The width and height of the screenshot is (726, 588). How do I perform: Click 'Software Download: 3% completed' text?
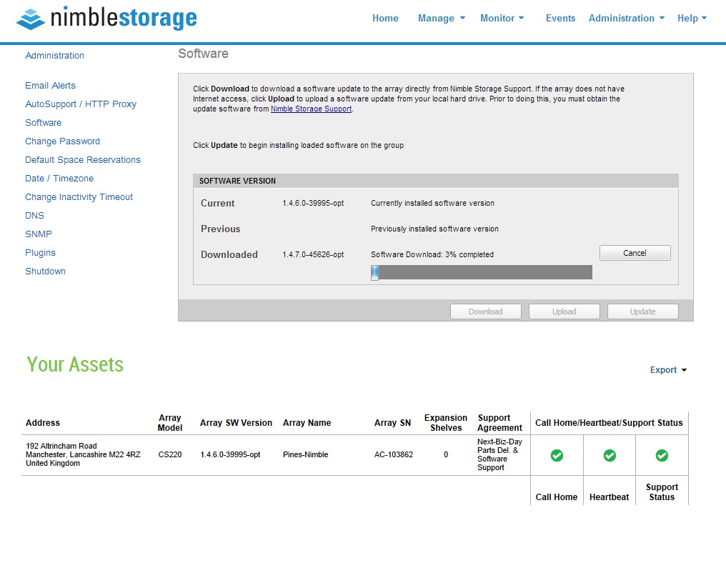432,254
